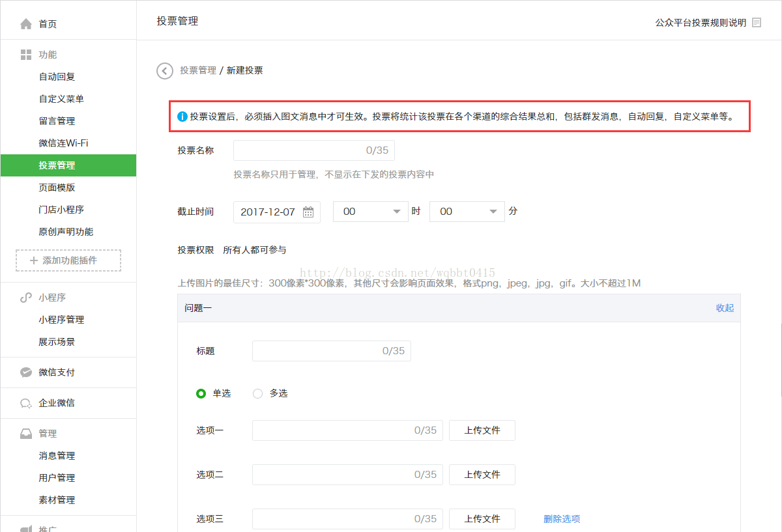Select the highlighted 投票管理 sidebar item
The width and height of the screenshot is (782, 532).
tap(68, 165)
